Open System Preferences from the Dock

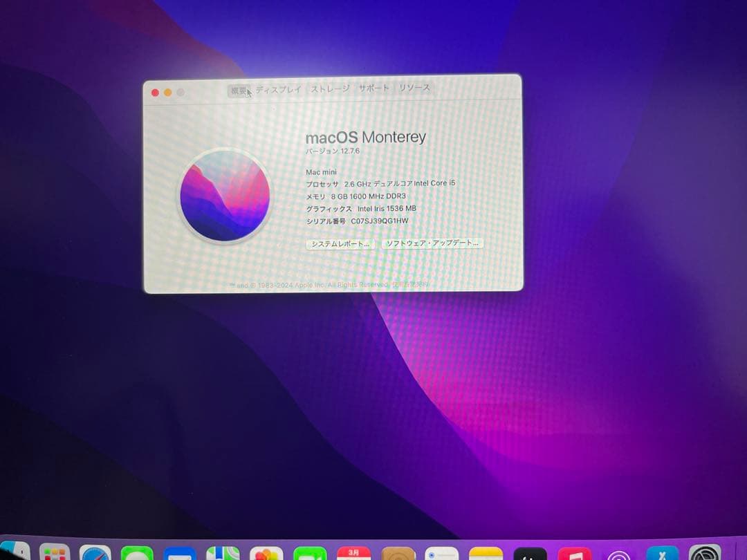[x=705, y=552]
